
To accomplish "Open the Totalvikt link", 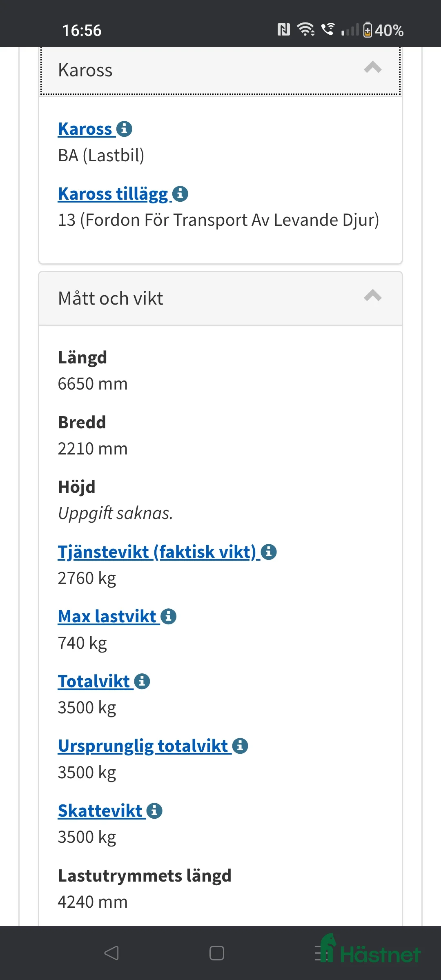I will (x=94, y=680).
